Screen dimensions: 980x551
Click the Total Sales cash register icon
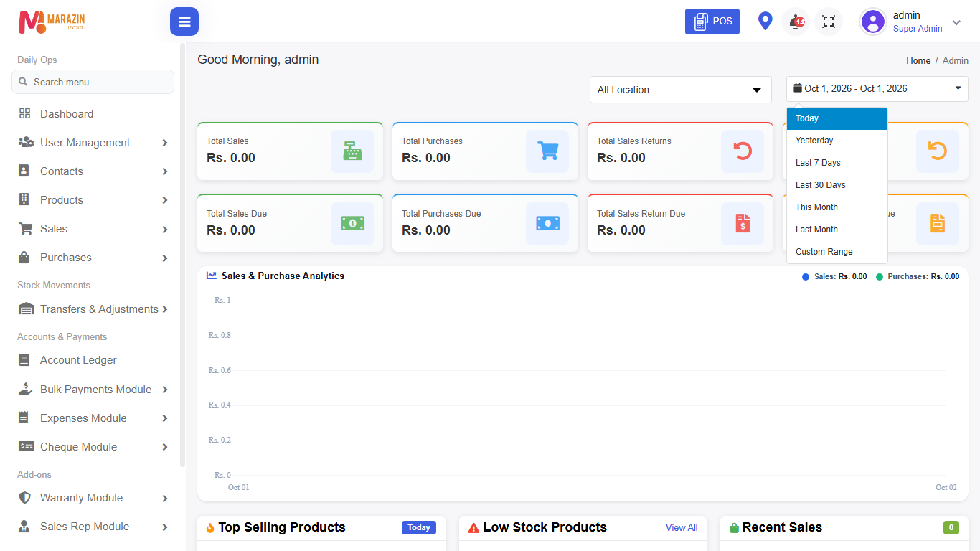352,151
